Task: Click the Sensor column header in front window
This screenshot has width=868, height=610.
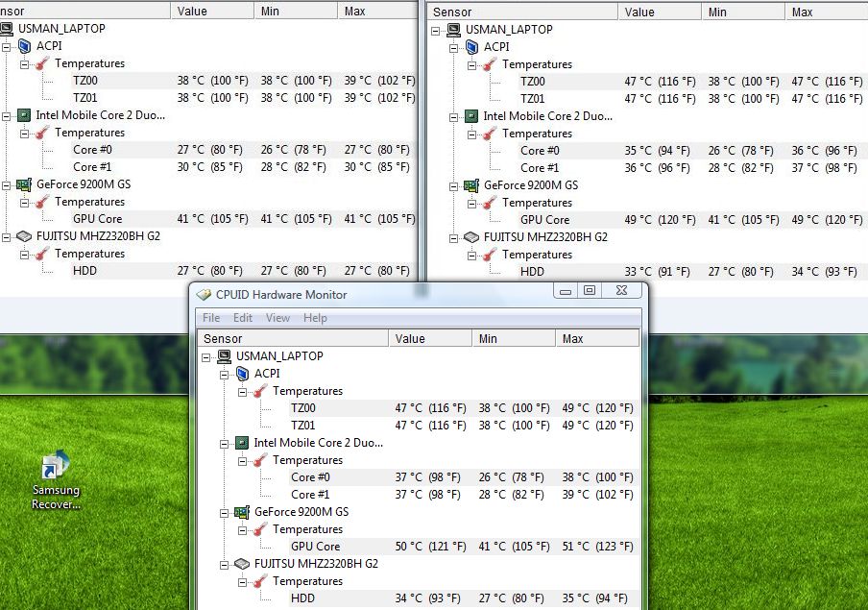Action: [294, 338]
